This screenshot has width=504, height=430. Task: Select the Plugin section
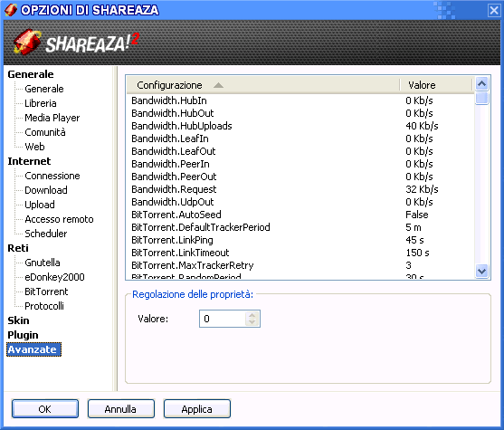pyautogui.click(x=23, y=335)
